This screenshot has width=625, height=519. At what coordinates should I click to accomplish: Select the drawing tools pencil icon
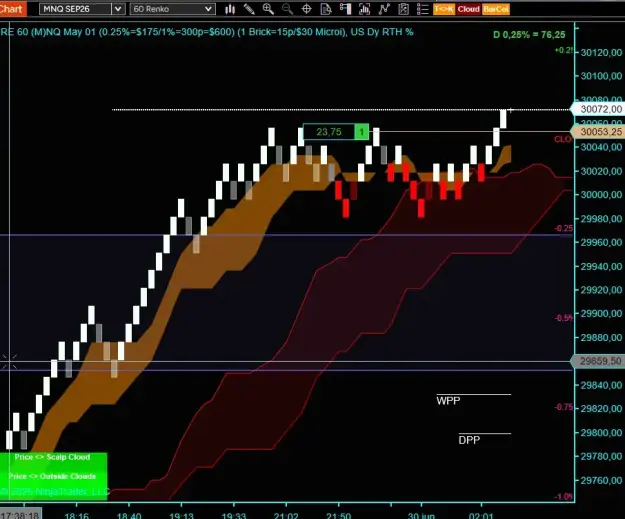[249, 9]
